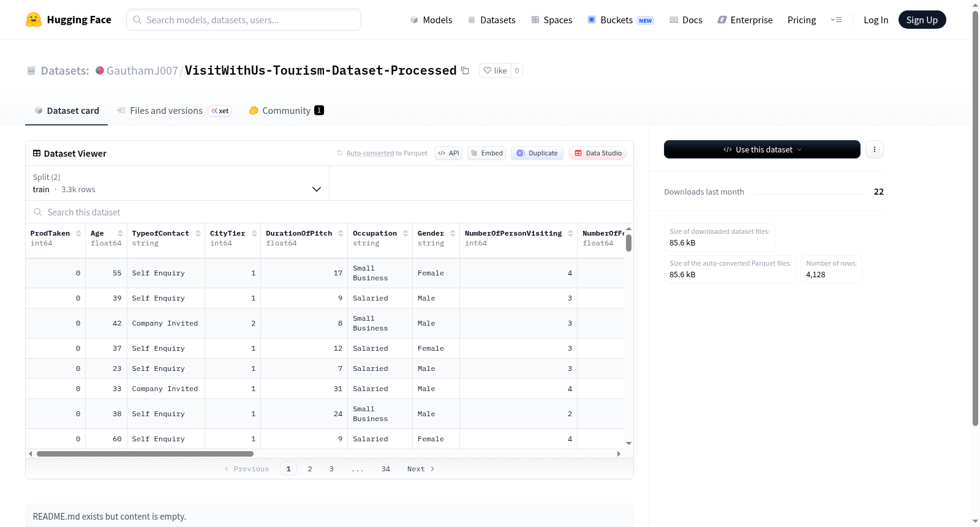Open the Community tab
The image size is (980, 527).
286,111
